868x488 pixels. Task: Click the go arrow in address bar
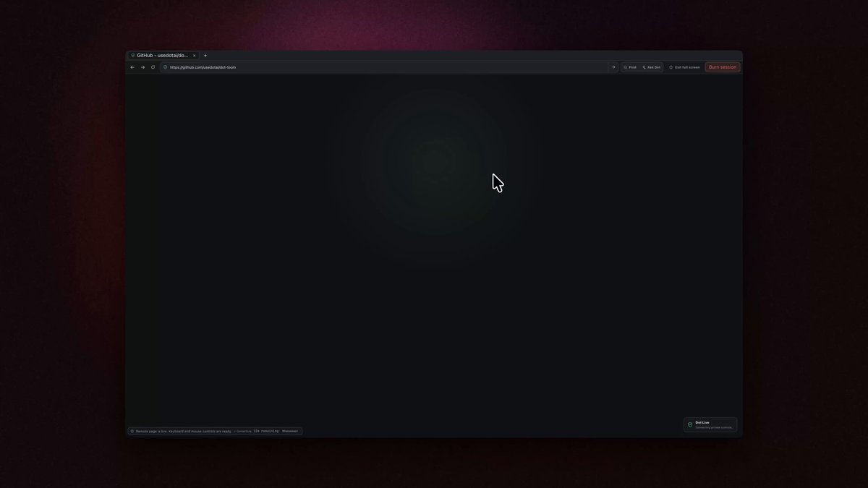coord(613,67)
